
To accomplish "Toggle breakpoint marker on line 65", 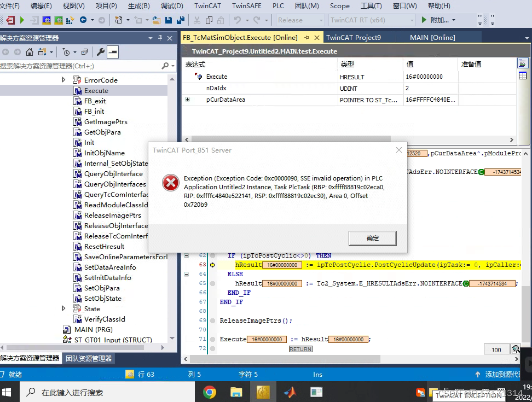I will [212, 283].
